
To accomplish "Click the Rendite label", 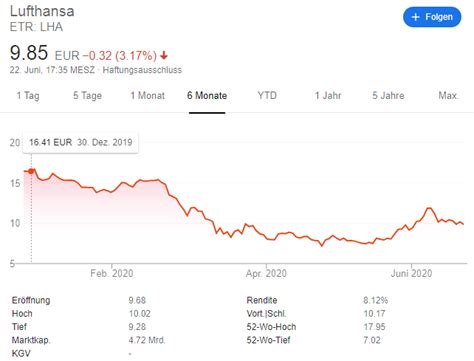I will pyautogui.click(x=262, y=300).
